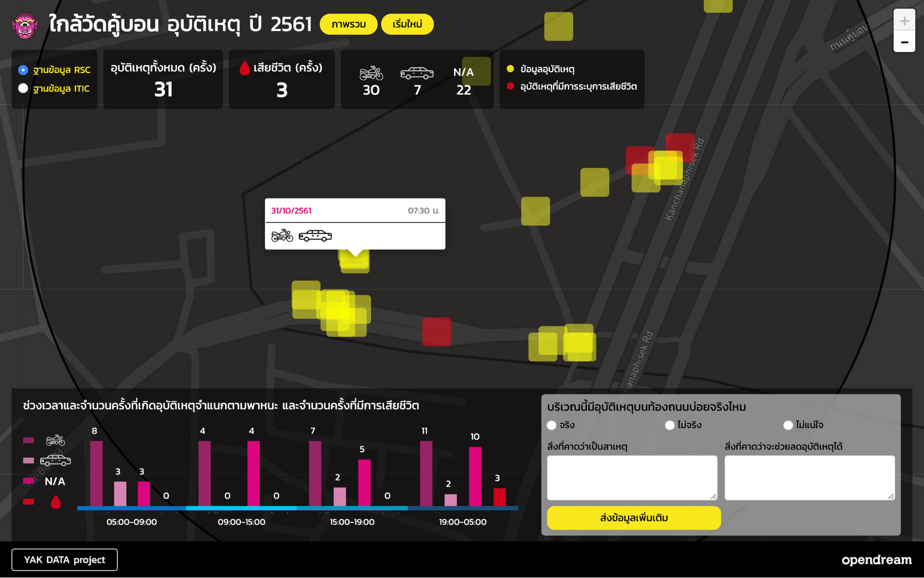This screenshot has width=924, height=578.
Task: Focus the สิ่งที่คาดว่าเป็นสาเหตุ text area
Action: point(632,478)
